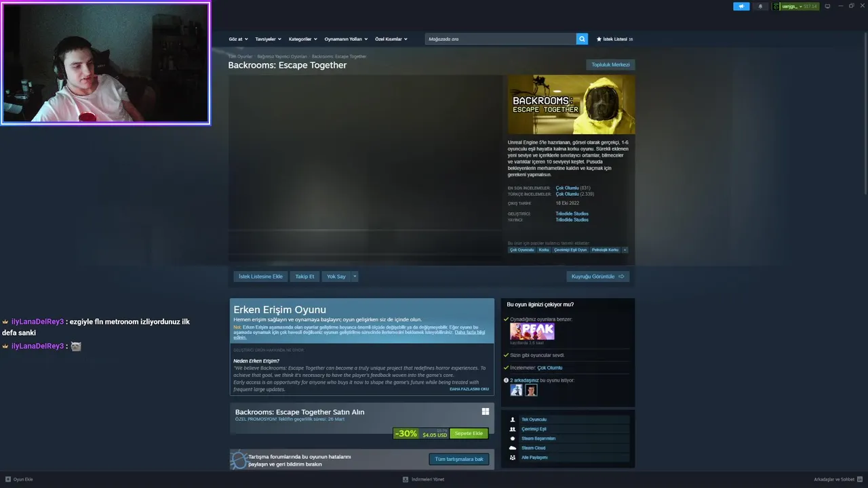Open publisher Trilodide Studios link
Screen dimensions: 868x488
tap(572, 220)
